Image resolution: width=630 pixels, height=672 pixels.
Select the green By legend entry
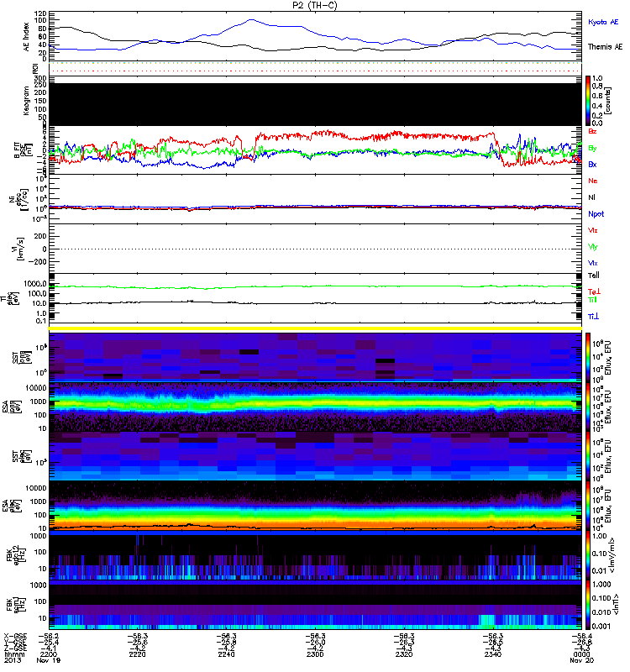593,148
